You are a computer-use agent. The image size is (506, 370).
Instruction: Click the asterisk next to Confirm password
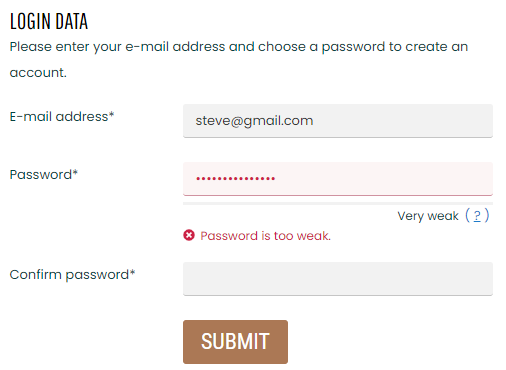[132, 273]
